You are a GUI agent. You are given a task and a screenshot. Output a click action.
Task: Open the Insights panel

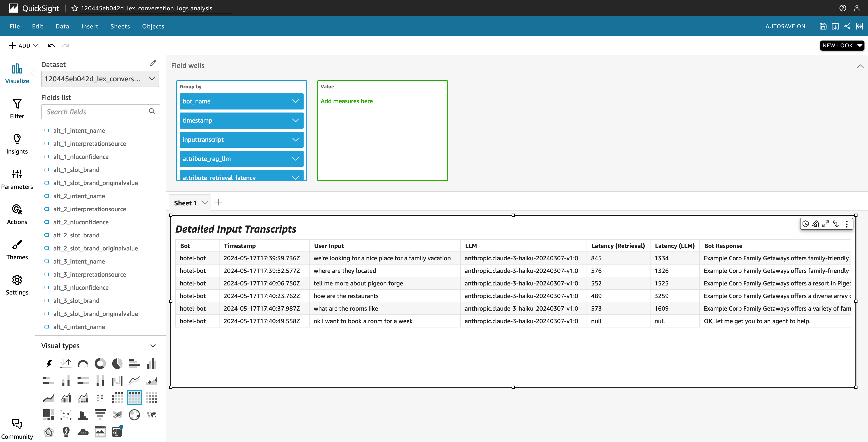click(17, 143)
